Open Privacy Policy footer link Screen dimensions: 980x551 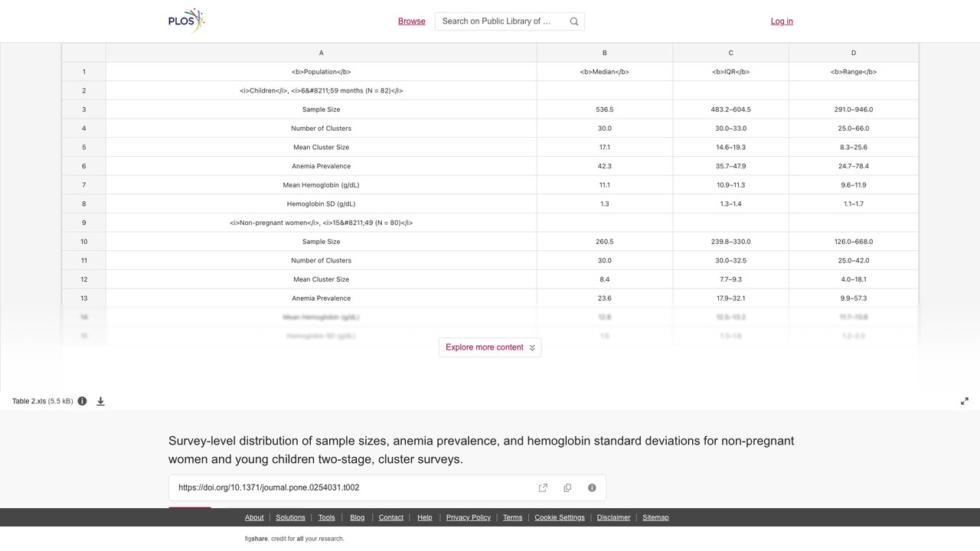(x=469, y=517)
